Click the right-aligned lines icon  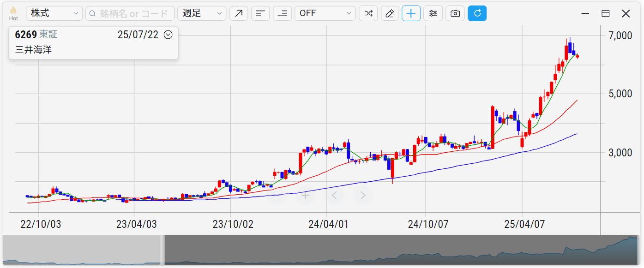coord(282,13)
